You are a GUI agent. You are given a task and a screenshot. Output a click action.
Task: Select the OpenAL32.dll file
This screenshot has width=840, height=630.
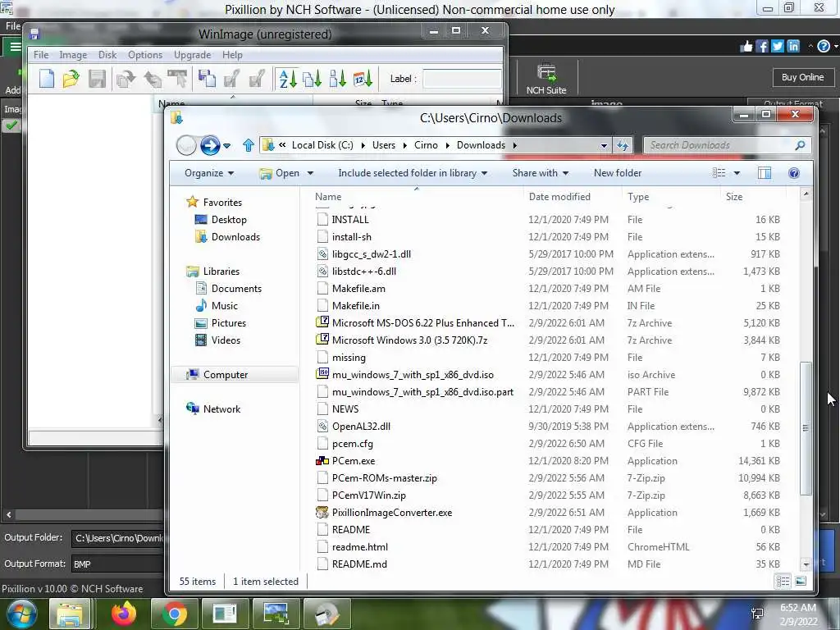361,427
